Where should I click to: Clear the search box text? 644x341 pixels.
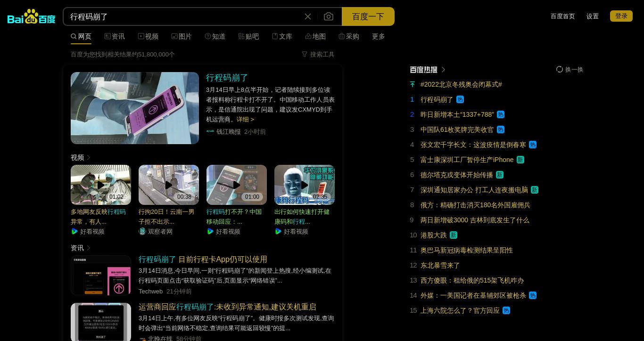point(308,16)
